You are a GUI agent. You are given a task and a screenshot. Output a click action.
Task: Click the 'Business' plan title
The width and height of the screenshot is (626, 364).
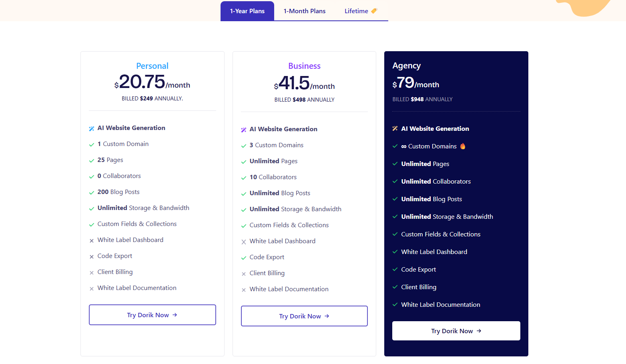click(304, 66)
